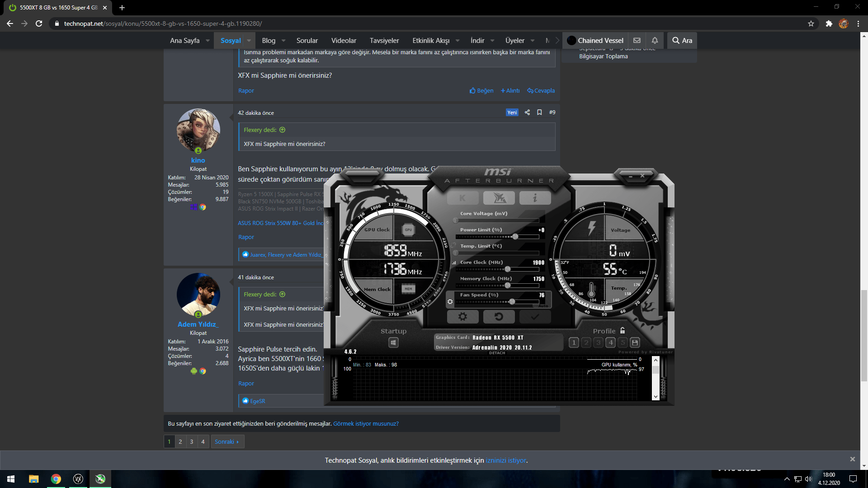Click the Core Clock slider handle

[x=507, y=269]
